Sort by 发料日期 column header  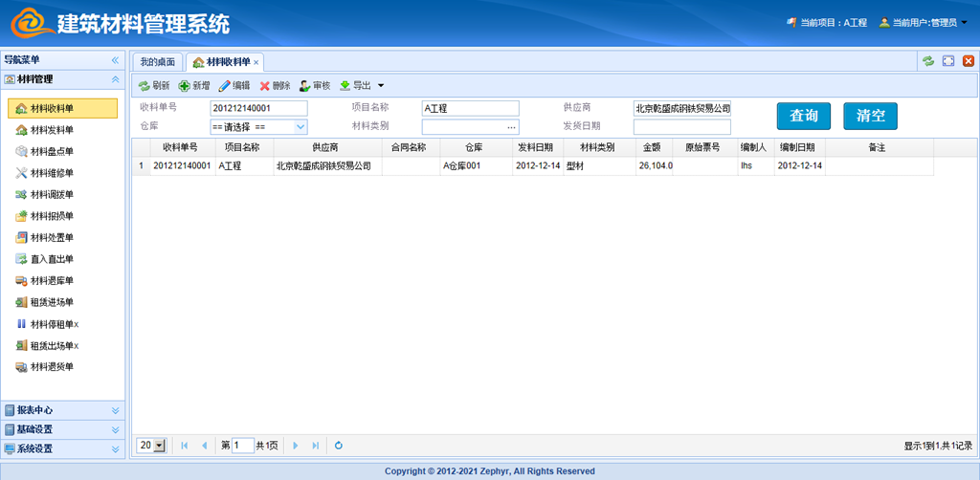(536, 148)
